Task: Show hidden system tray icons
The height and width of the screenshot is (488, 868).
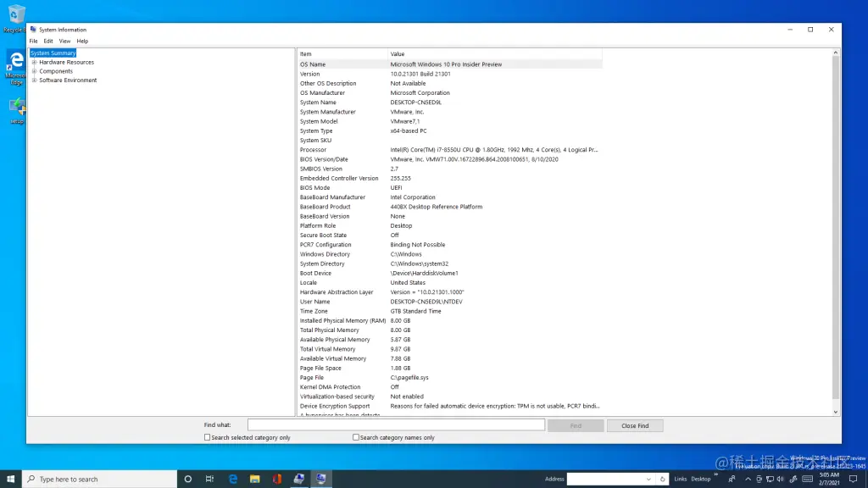Action: coord(748,480)
